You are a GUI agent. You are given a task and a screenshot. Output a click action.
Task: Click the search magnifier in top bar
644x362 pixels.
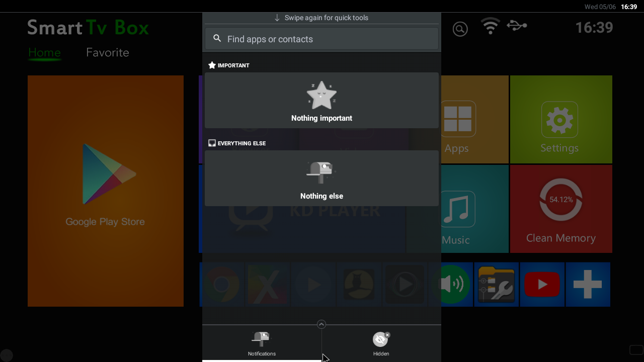point(460,29)
